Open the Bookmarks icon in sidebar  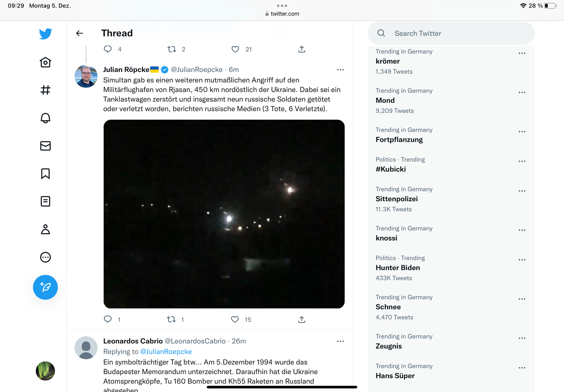45,174
